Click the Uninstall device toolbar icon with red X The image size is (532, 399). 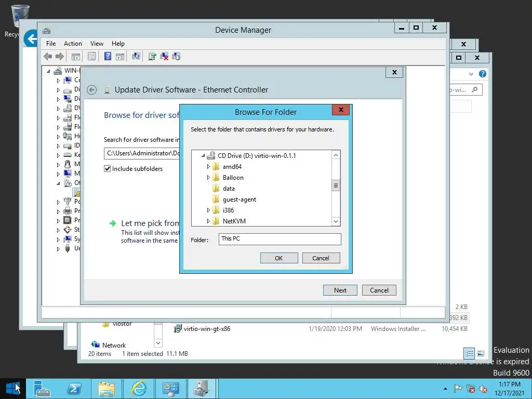click(164, 56)
